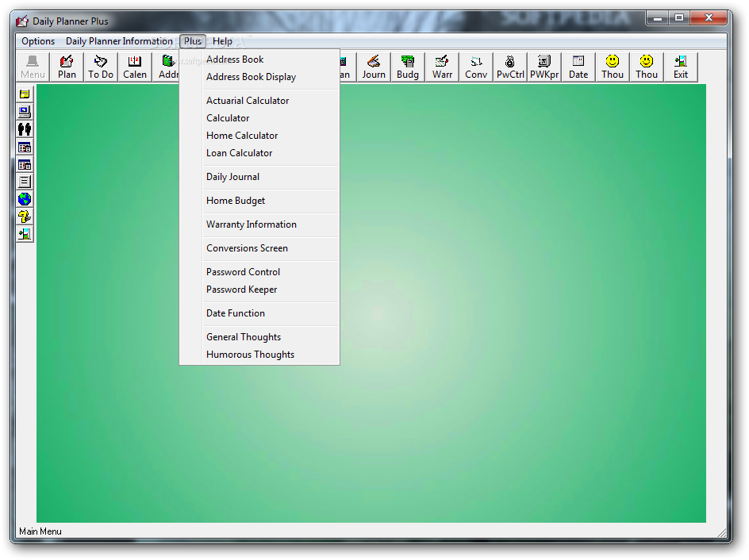The height and width of the screenshot is (560, 749).
Task: Open the Plan toolbar button
Action: (67, 67)
